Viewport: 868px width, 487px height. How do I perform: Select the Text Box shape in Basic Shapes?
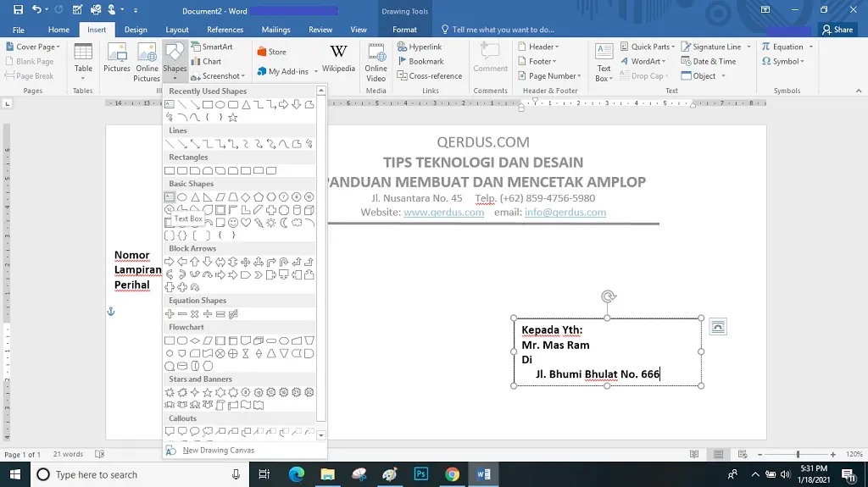click(x=170, y=197)
